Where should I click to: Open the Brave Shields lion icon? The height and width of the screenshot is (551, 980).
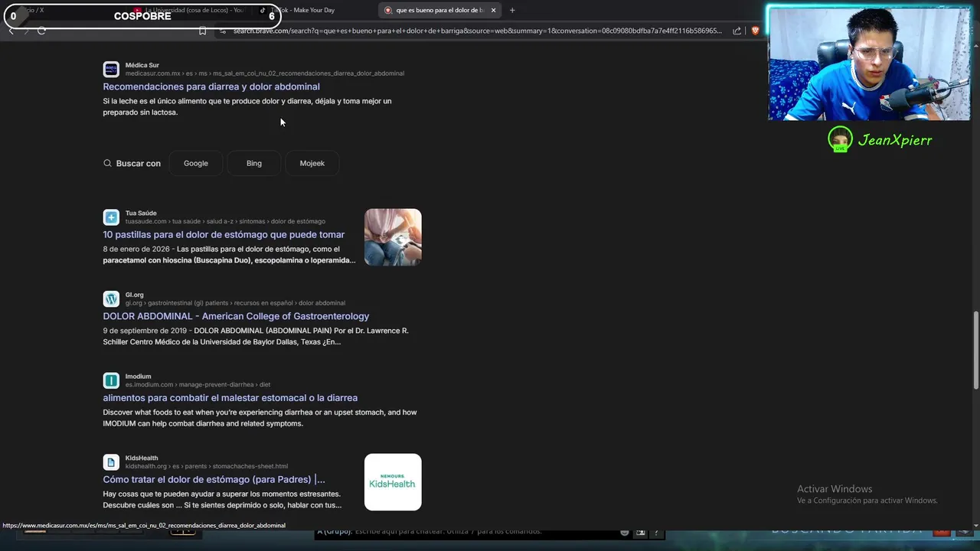755,31
